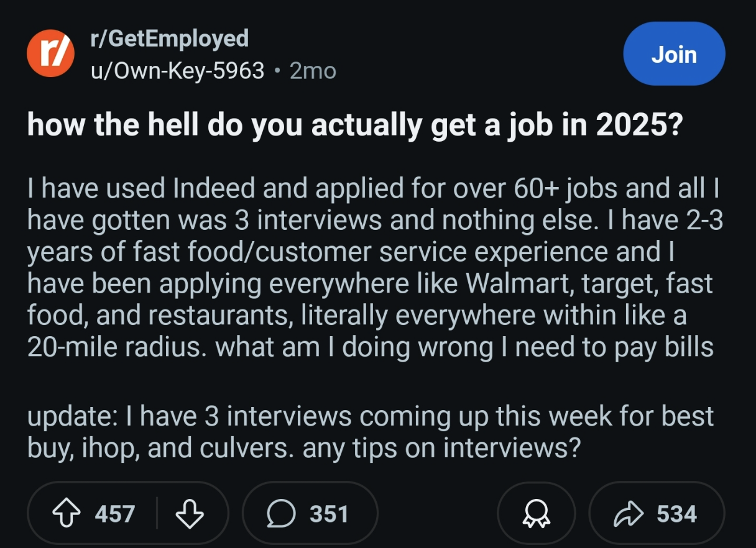Tap the Join button

(674, 54)
